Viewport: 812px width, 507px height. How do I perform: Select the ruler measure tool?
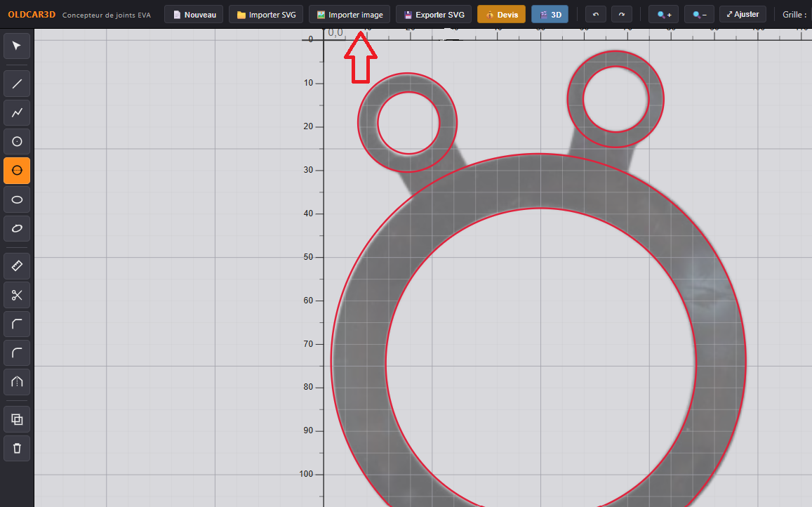click(17, 266)
